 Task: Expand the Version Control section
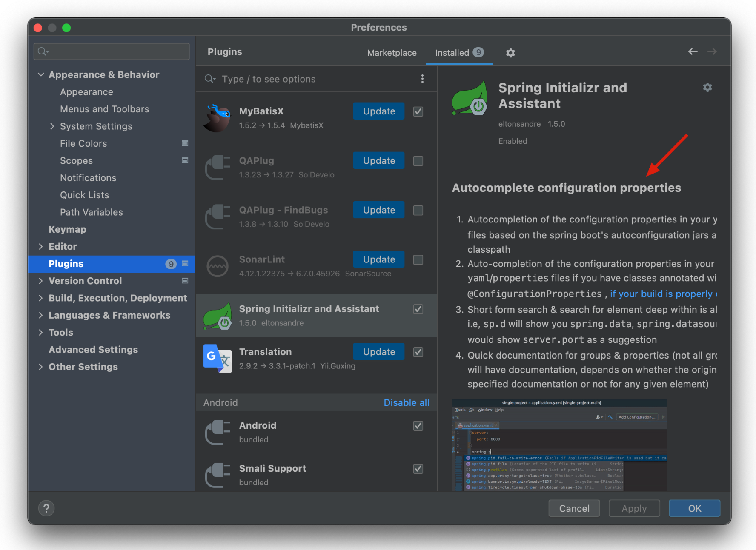(x=41, y=281)
